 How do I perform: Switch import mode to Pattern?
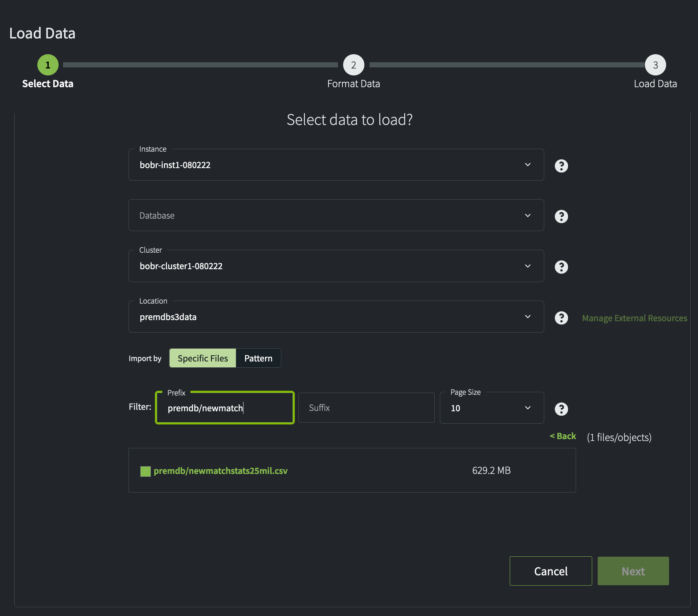click(x=258, y=358)
